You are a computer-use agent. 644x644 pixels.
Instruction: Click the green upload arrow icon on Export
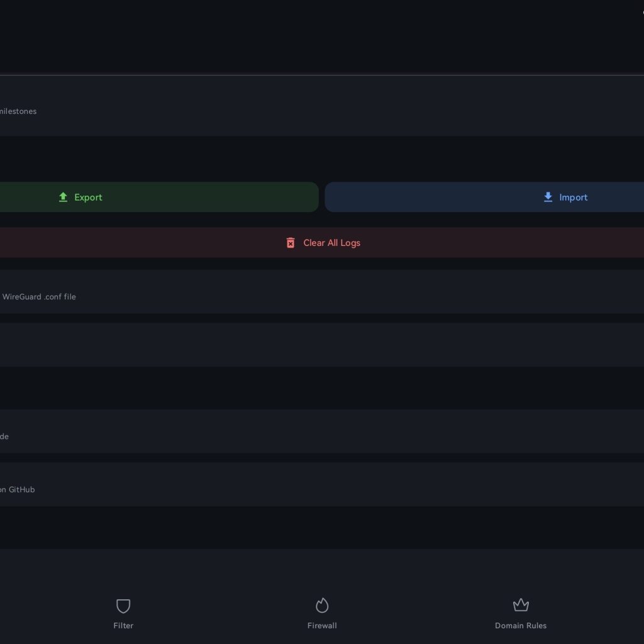63,197
